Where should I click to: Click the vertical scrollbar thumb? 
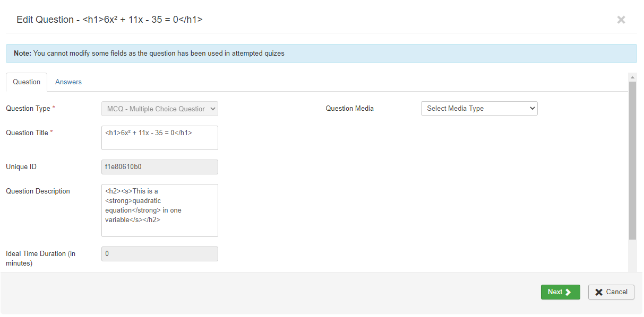point(632,159)
